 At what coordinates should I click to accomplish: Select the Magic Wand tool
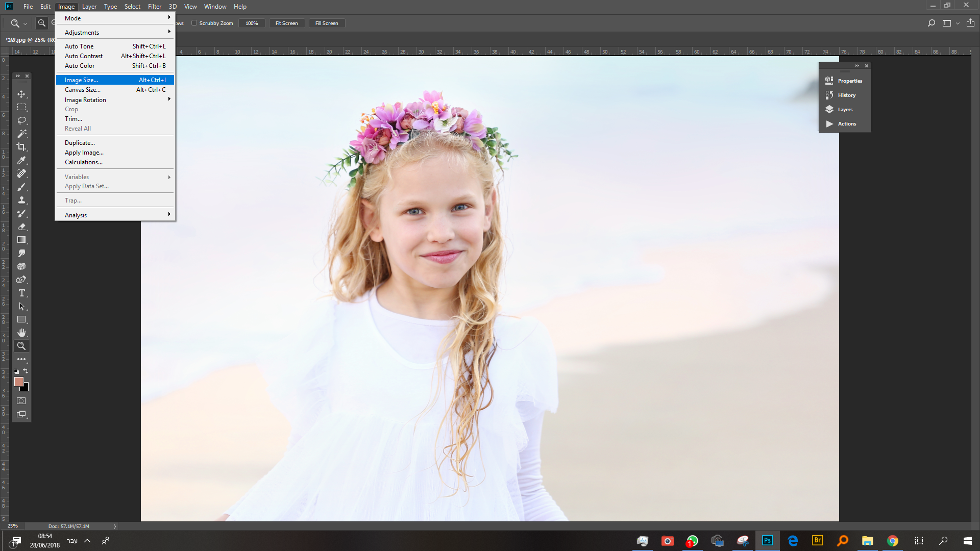pos(21,134)
